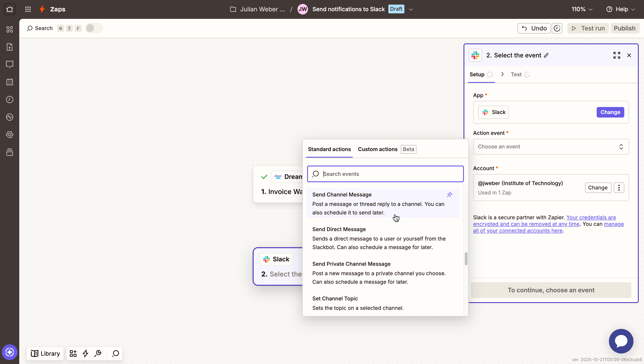
Task: Select the Setup tab
Action: [x=481, y=75]
